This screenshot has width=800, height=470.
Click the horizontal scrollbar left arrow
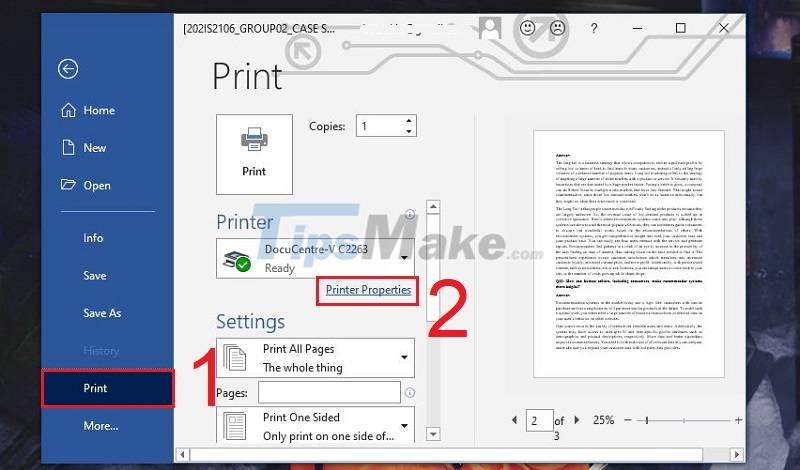tap(182, 454)
